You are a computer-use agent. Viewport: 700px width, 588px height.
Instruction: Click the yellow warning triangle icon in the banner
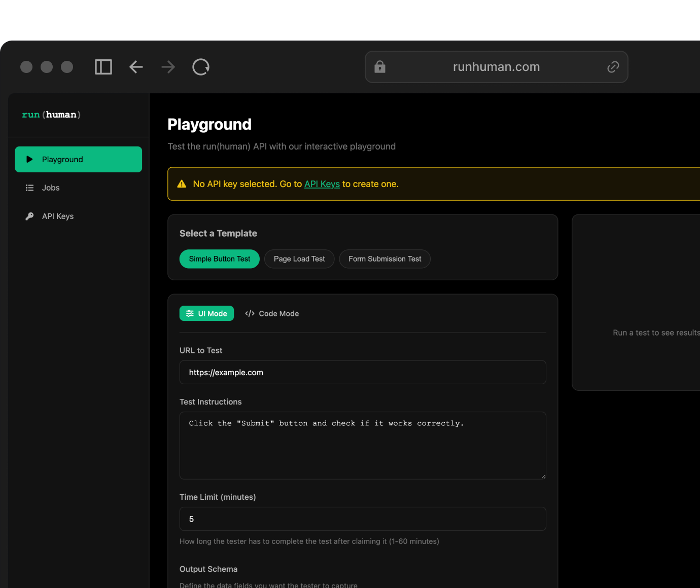[x=182, y=184]
